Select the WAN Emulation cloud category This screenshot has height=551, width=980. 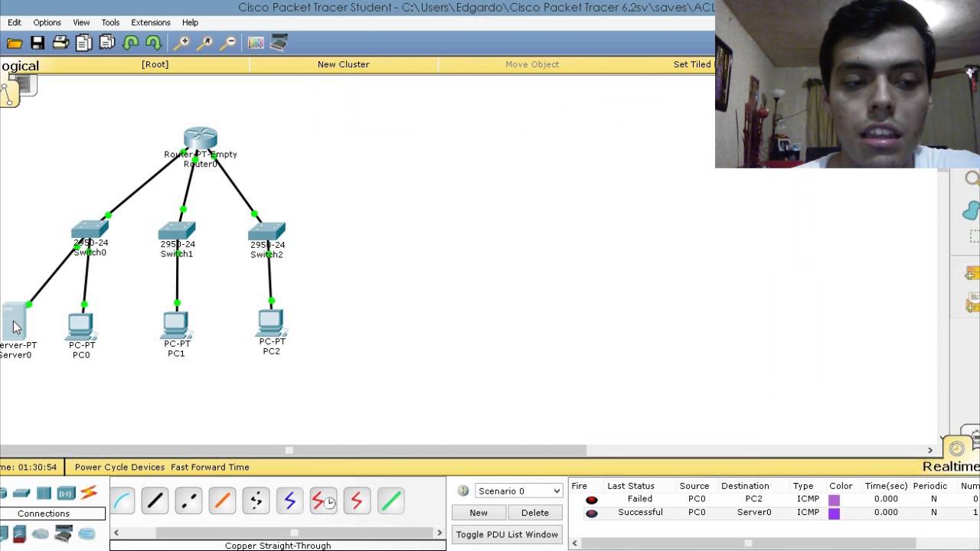click(x=41, y=533)
